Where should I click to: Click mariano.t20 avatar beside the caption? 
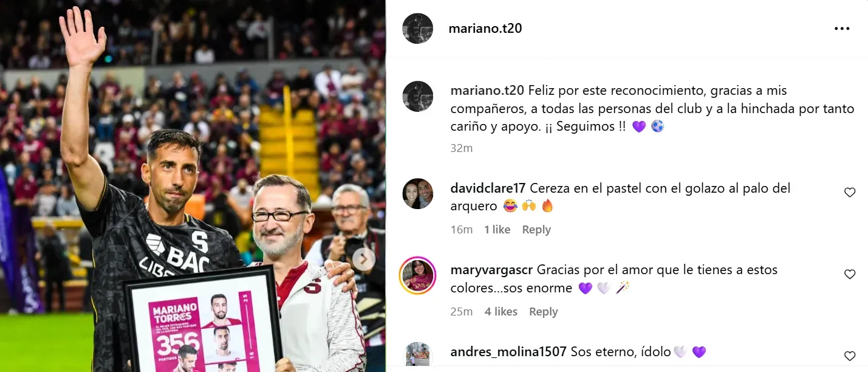pyautogui.click(x=418, y=97)
